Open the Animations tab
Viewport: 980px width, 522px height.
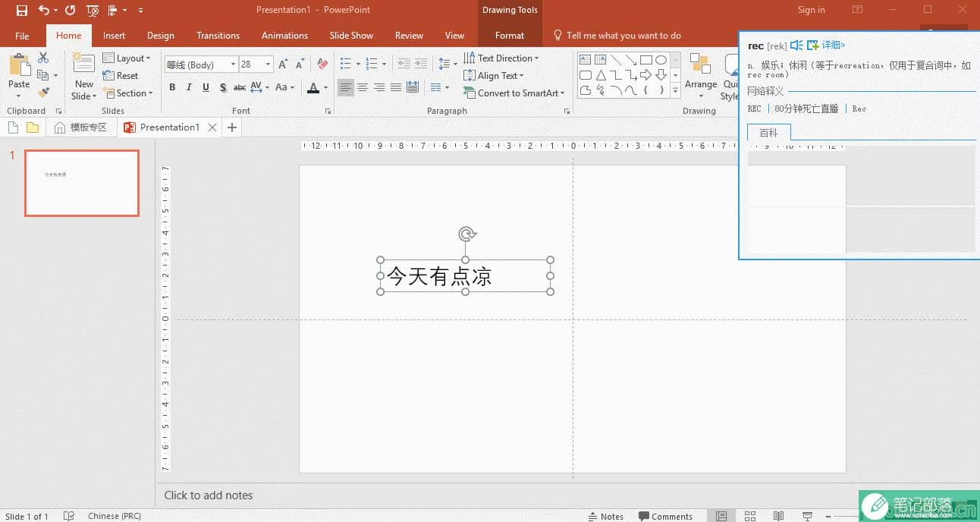[x=285, y=36]
